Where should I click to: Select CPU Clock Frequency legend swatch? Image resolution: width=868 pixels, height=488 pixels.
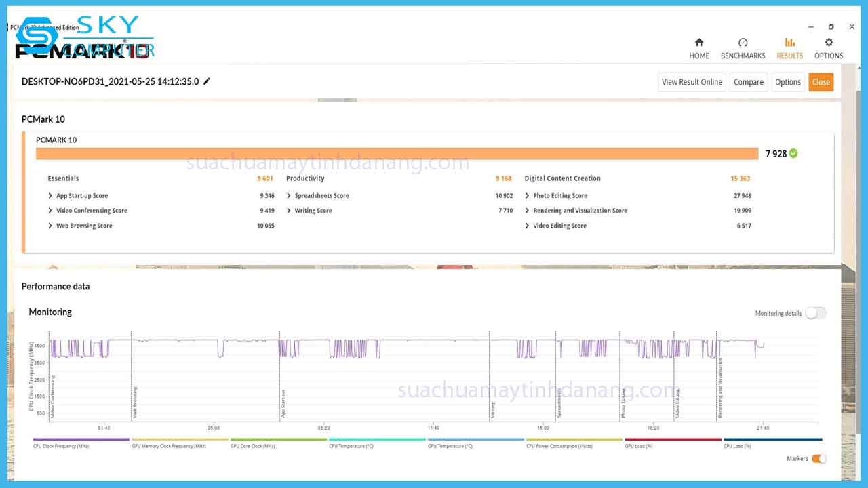81,439
